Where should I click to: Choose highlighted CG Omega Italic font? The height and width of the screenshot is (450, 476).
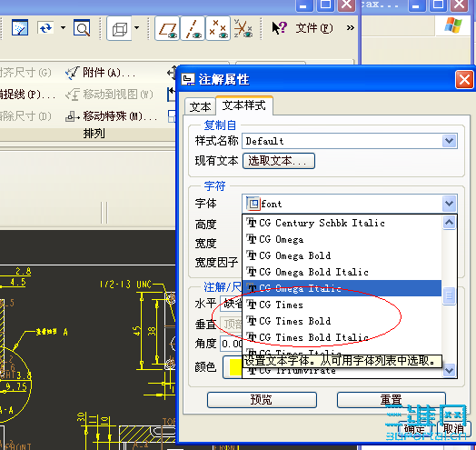[x=342, y=288]
